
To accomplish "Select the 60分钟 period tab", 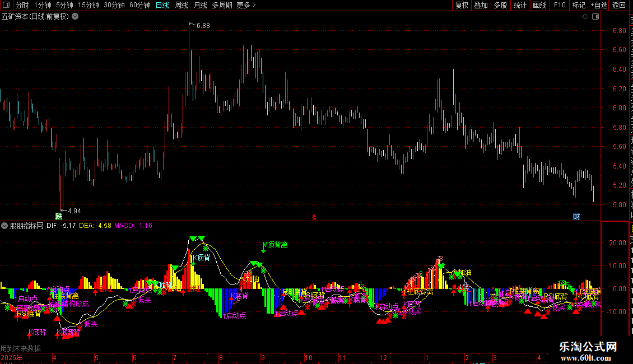I will tap(140, 5).
